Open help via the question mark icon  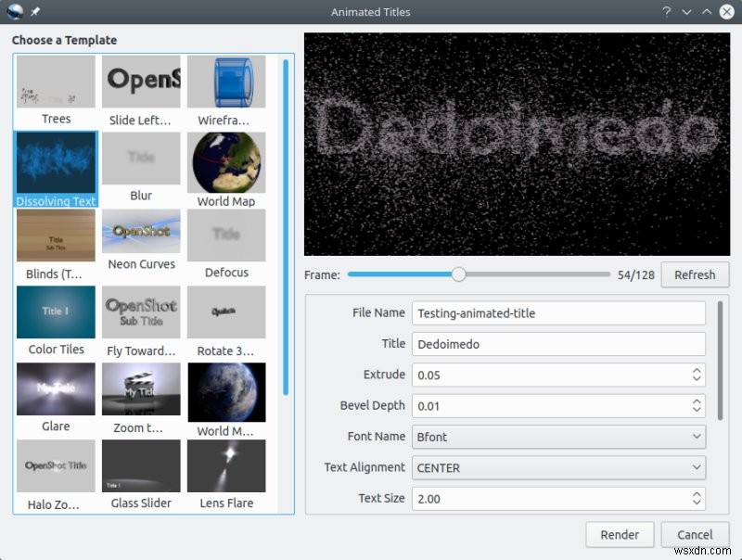[666, 12]
